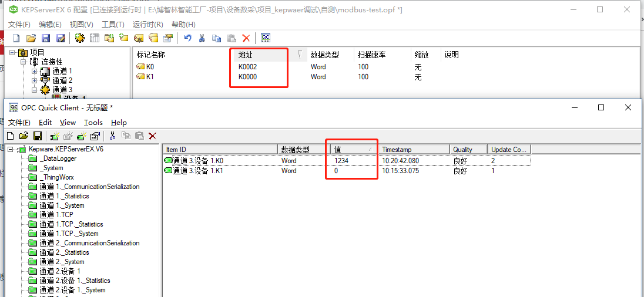Screen dimensions: 644x297
Task: Click Paste icon in Quick Client toolbar
Action: tap(140, 136)
